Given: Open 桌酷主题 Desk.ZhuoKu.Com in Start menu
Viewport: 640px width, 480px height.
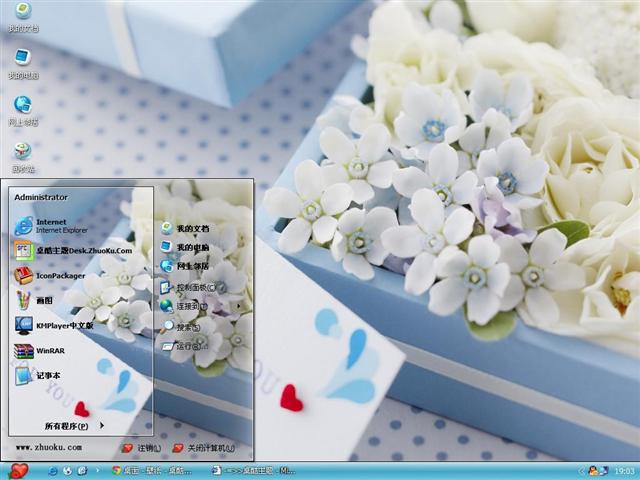Looking at the screenshot, I should (x=73, y=251).
